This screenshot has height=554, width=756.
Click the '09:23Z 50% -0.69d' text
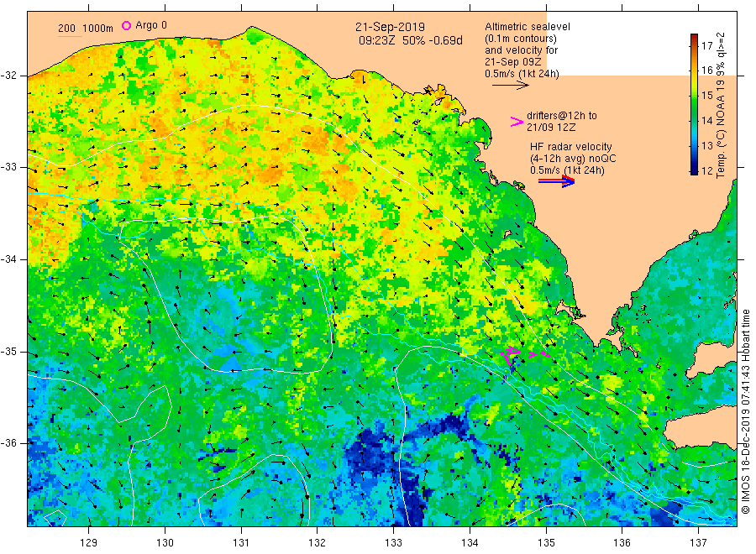[x=410, y=40]
